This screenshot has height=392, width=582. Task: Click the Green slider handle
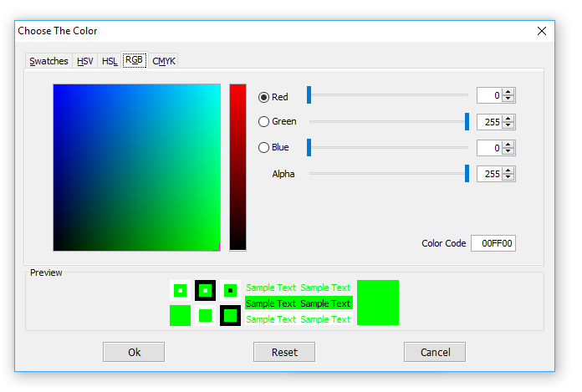tap(467, 122)
